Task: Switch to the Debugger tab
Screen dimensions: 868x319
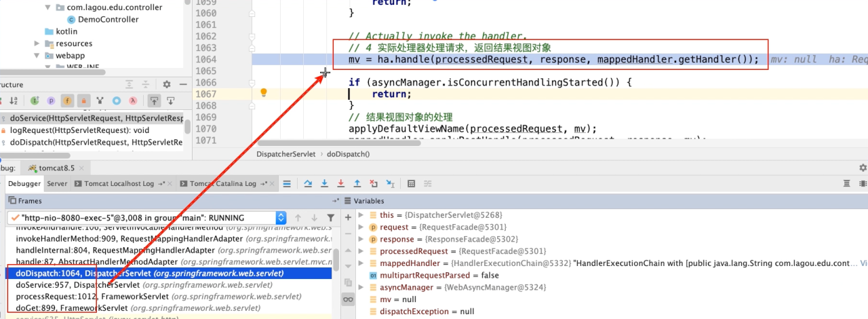Action: [x=25, y=183]
